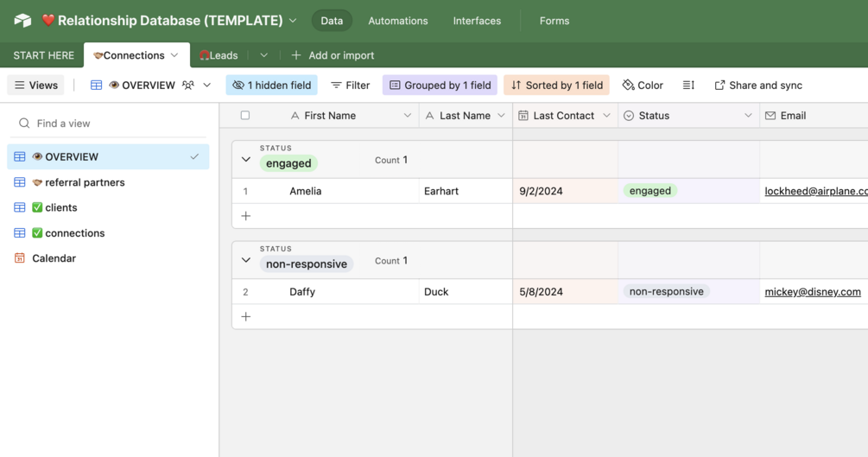Open the 1 hidden field toggle

(271, 86)
